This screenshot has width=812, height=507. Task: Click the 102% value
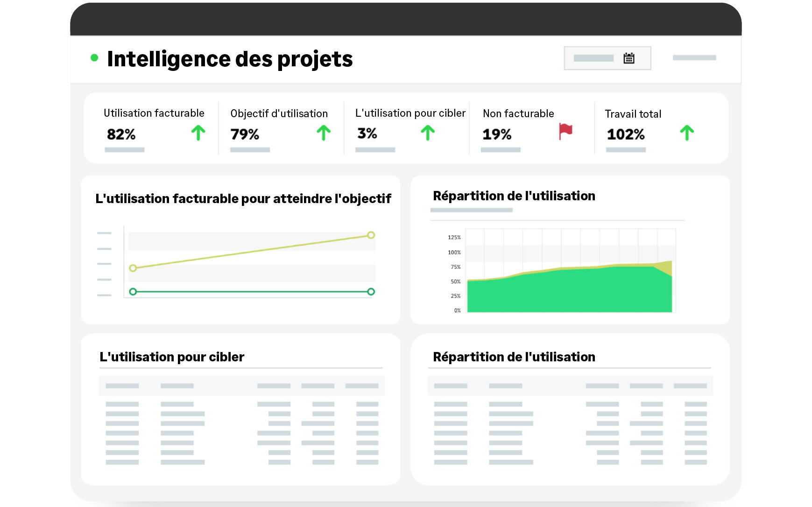626,134
